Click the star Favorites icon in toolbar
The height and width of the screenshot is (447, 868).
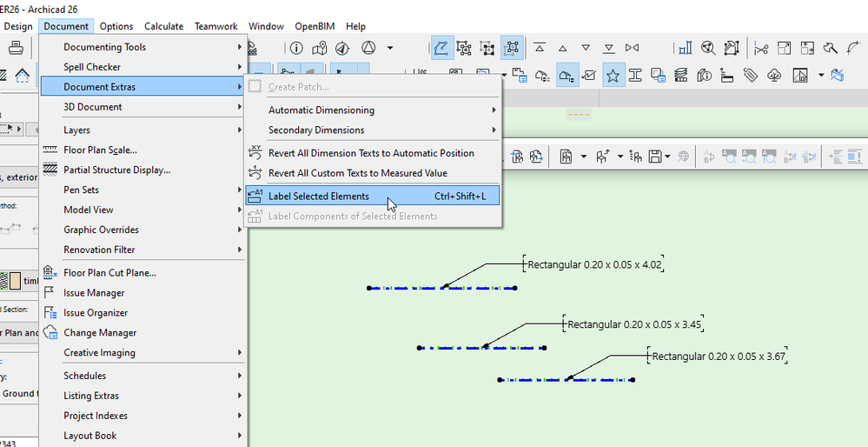tap(613, 76)
